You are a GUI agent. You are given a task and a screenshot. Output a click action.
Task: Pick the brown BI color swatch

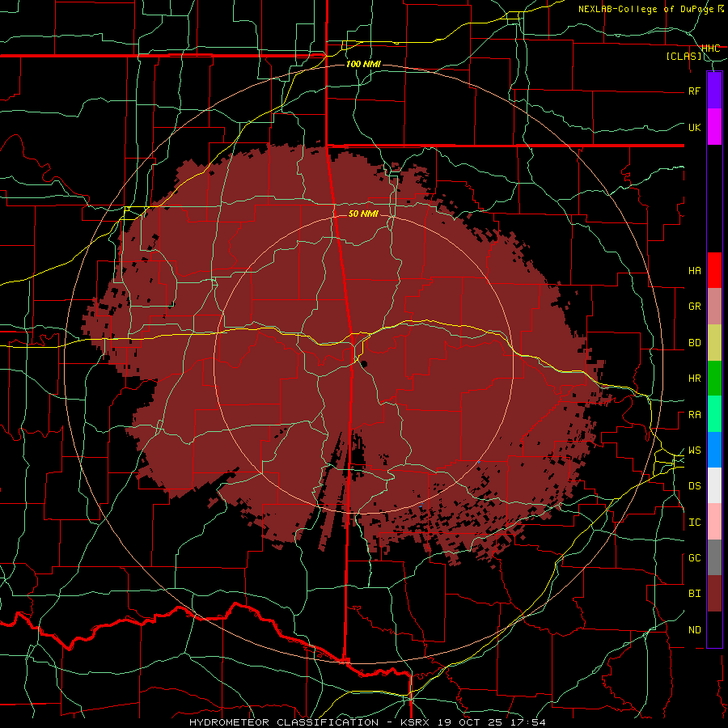[714, 594]
